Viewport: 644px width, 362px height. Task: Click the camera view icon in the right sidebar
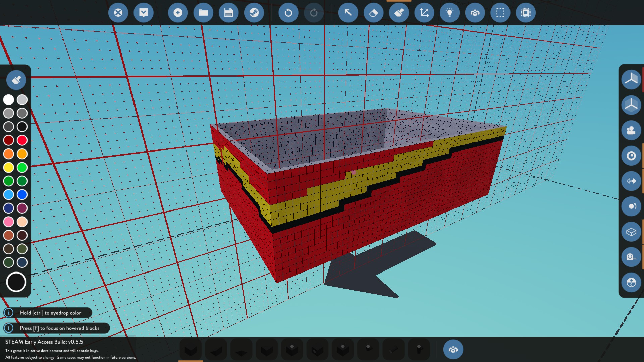coord(631,130)
